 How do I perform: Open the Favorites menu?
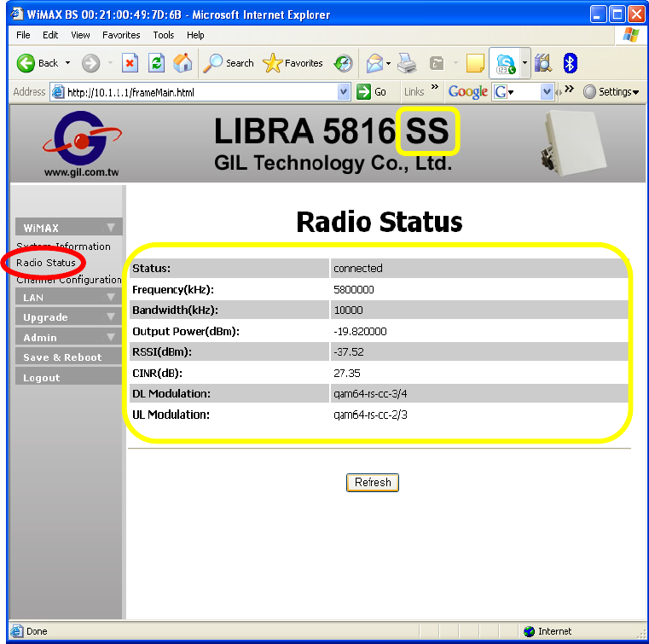tap(121, 35)
